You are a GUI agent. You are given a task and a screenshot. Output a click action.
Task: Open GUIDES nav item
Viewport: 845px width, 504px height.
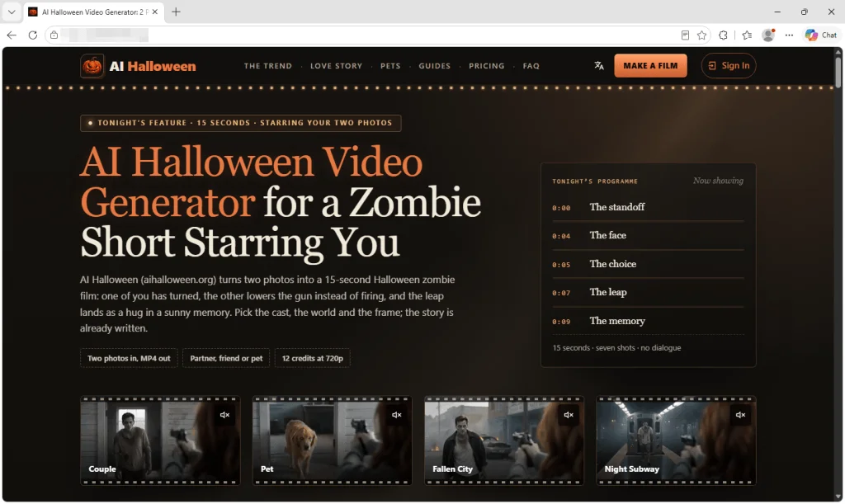coord(434,66)
